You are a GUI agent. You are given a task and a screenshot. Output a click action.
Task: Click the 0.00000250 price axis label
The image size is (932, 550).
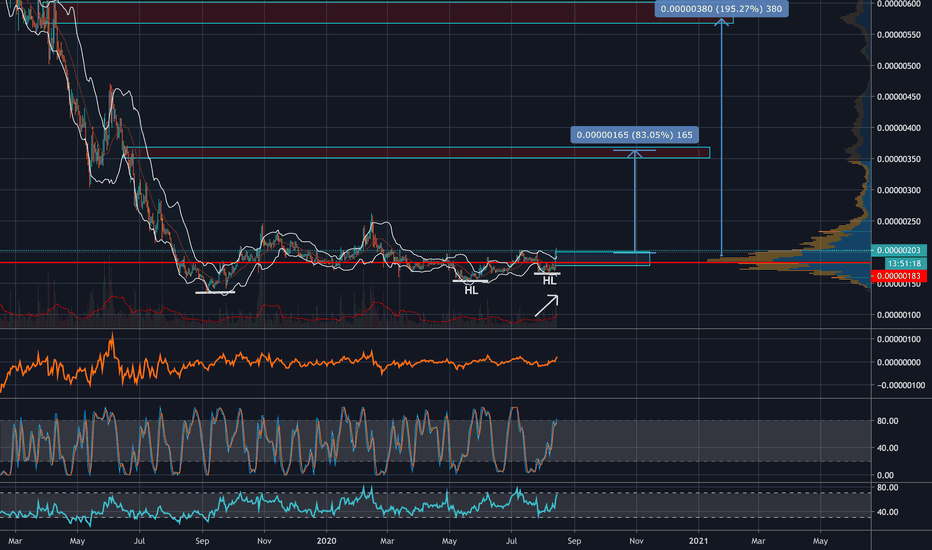click(899, 222)
